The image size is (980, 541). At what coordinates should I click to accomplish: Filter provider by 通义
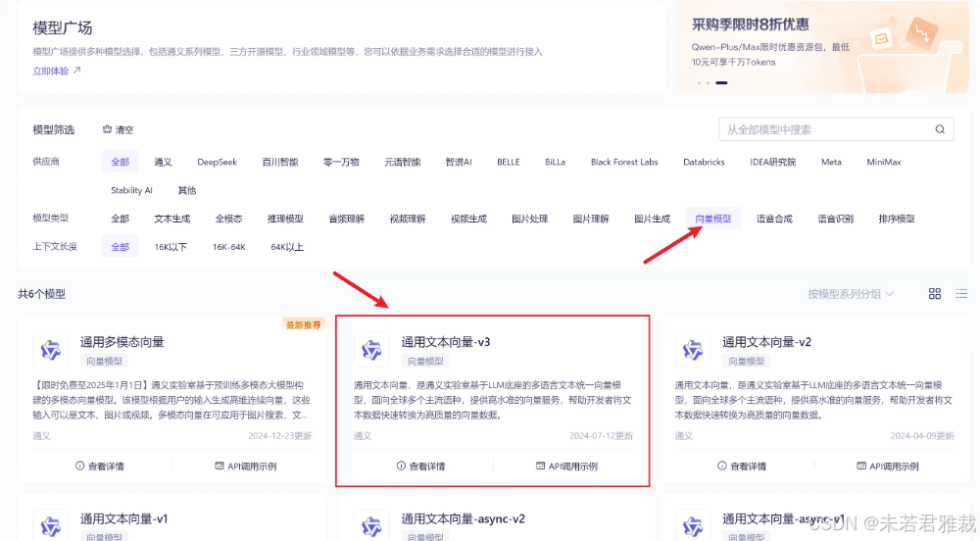pos(163,162)
